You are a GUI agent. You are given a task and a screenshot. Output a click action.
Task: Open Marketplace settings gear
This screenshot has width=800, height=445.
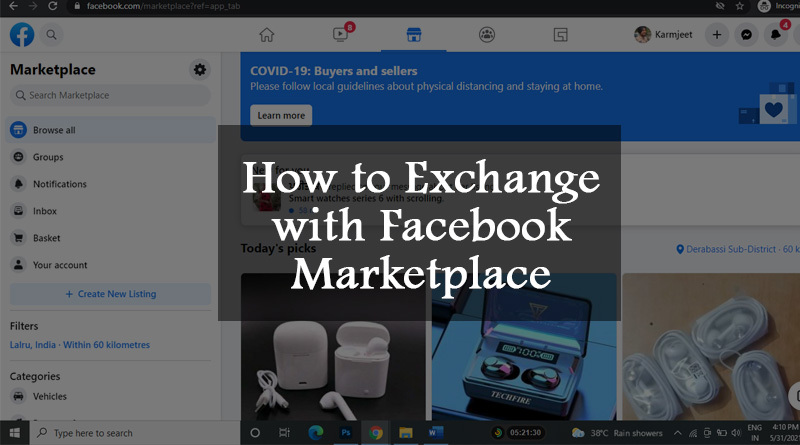click(x=200, y=69)
